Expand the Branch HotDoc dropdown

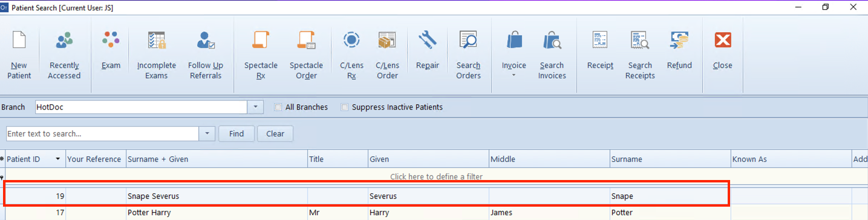click(256, 107)
